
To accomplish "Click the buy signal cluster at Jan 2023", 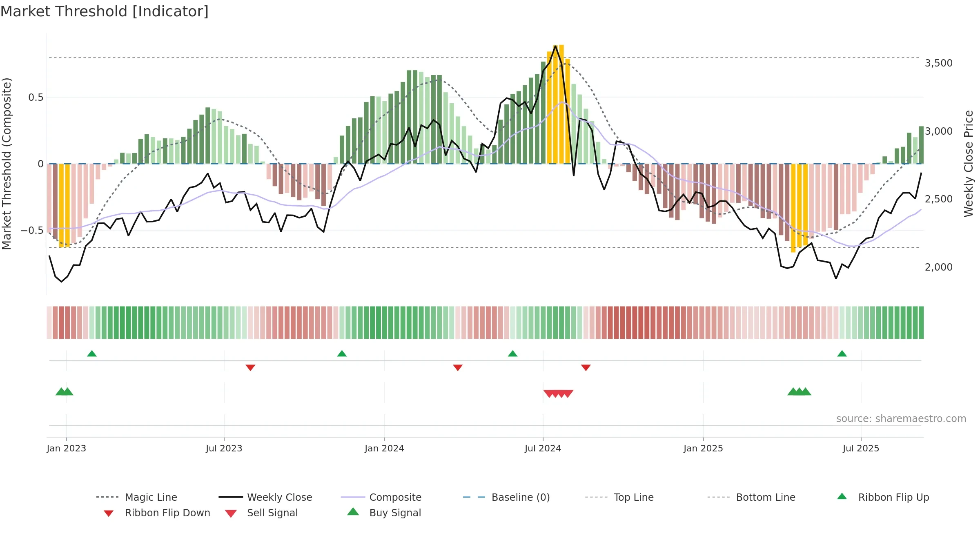I will 65,391.
